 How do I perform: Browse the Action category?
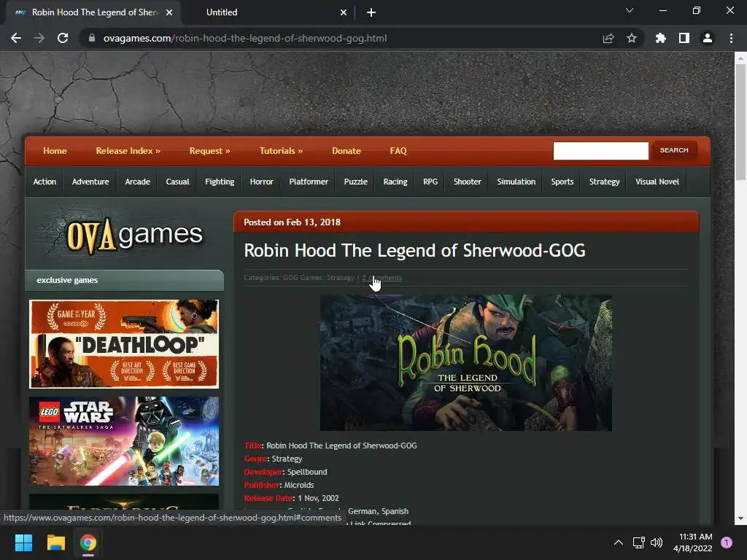(44, 182)
